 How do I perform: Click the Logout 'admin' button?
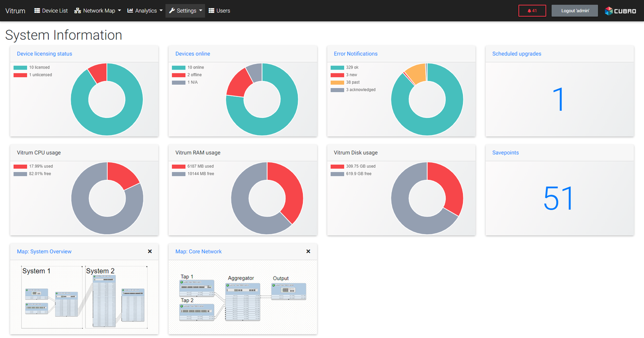coord(575,11)
